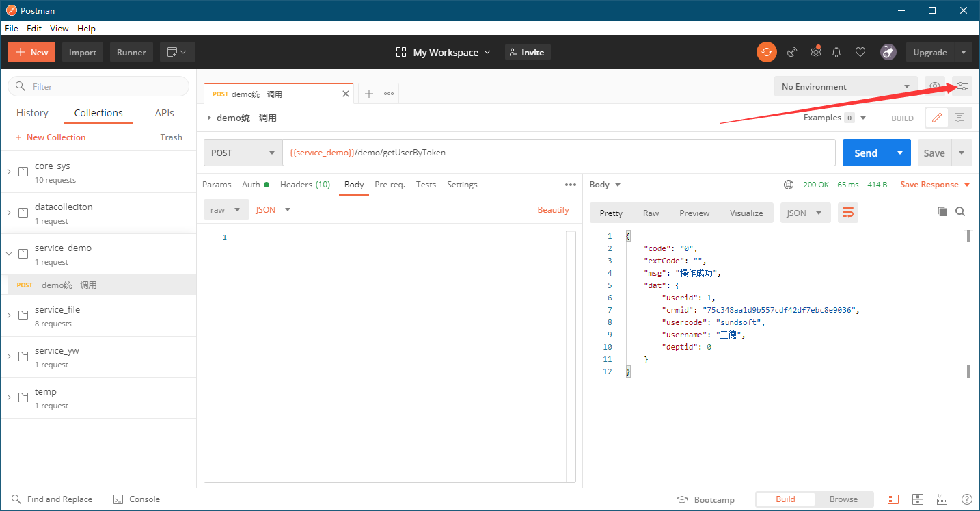The width and height of the screenshot is (980, 511).
Task: Open more request options ellipsis
Action: [x=571, y=185]
